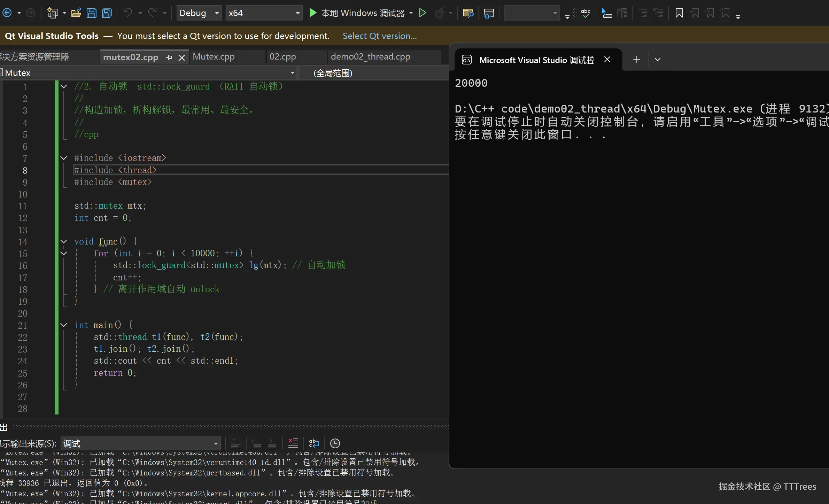This screenshot has width=829, height=504.
Task: Click the Clear All output icon
Action: tap(293, 443)
